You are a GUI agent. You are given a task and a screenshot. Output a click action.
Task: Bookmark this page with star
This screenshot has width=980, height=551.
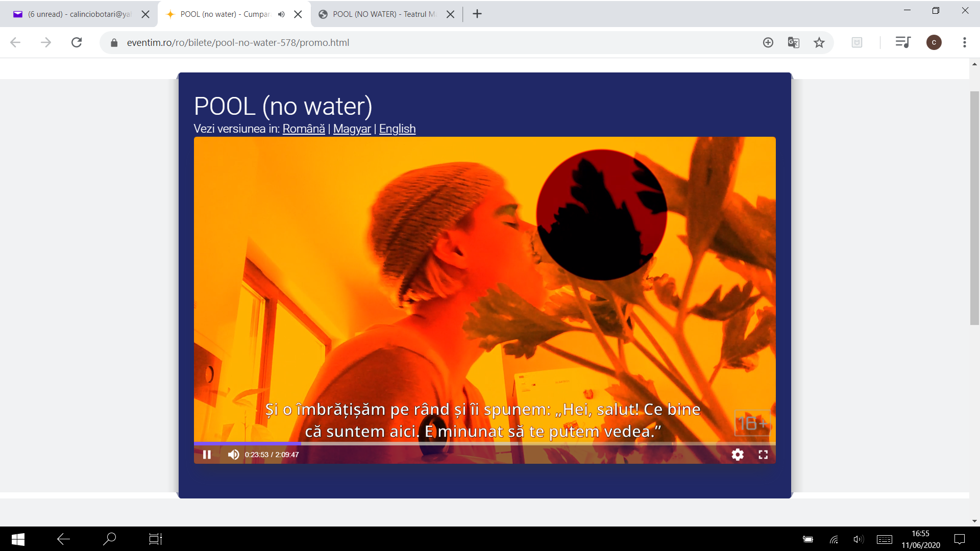pyautogui.click(x=819, y=42)
